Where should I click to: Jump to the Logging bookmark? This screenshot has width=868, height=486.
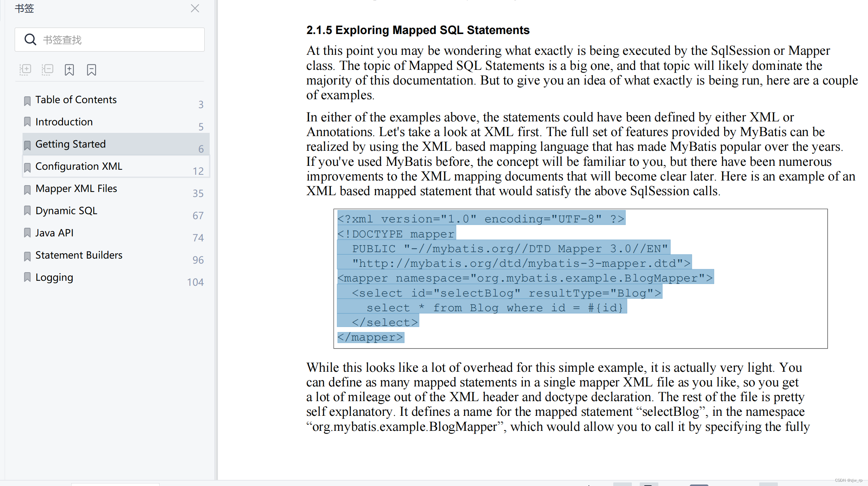(x=54, y=277)
